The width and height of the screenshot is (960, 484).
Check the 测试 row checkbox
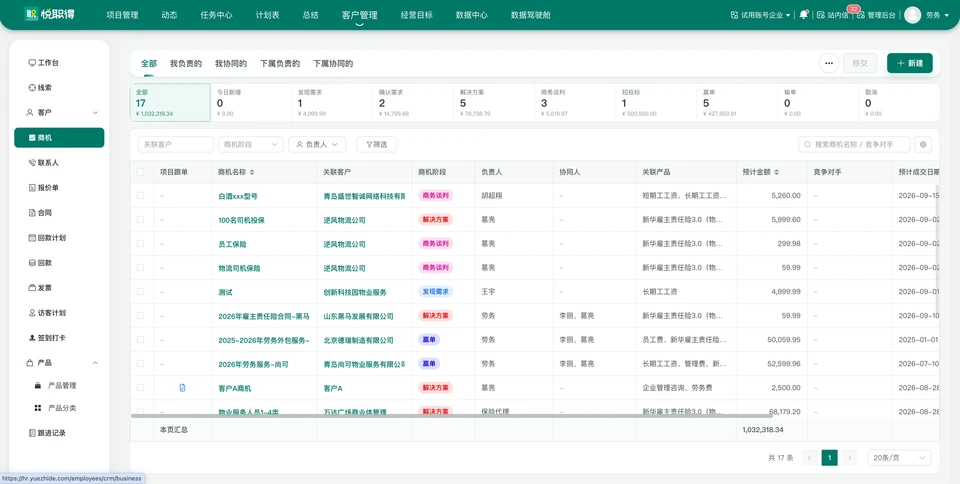[x=140, y=292]
